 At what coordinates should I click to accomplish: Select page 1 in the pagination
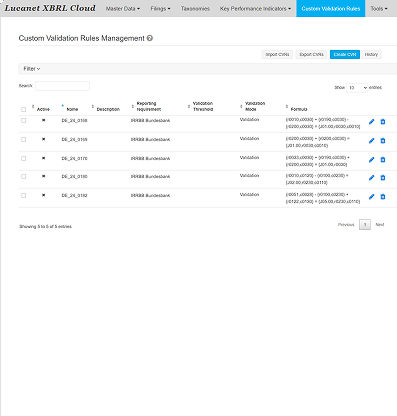click(x=365, y=225)
